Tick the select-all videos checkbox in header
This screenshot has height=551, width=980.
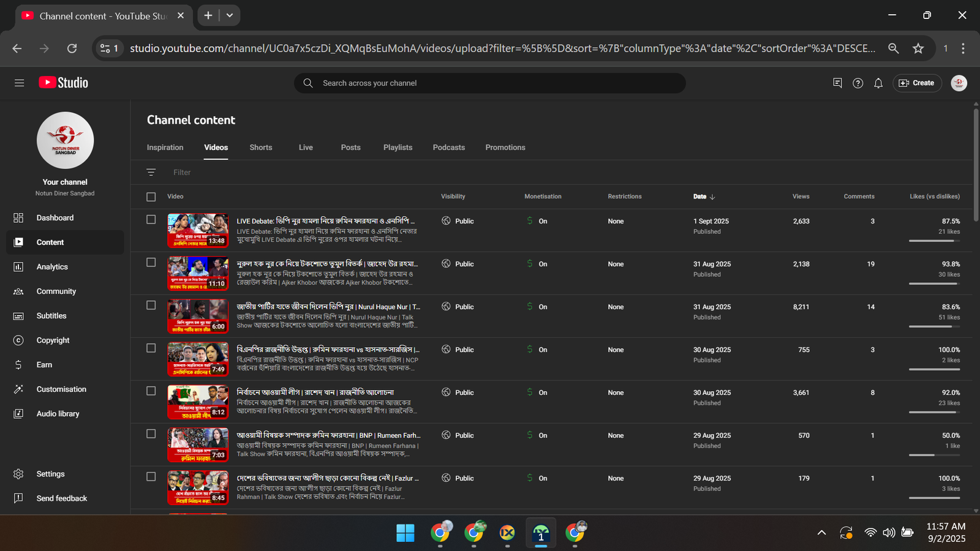151,197
